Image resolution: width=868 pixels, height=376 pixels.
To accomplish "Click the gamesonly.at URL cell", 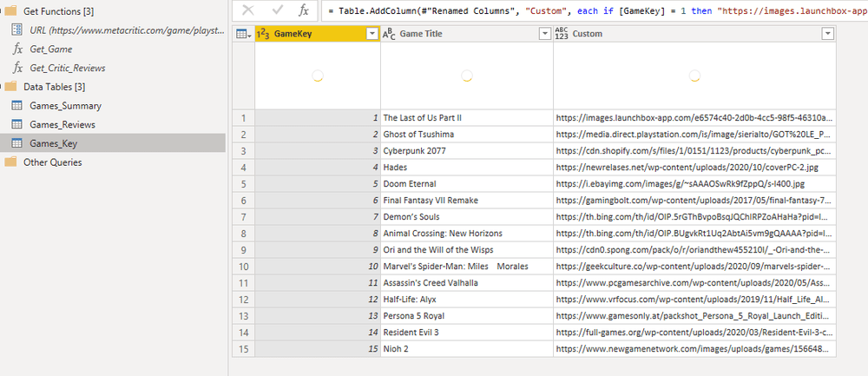I will coord(694,315).
